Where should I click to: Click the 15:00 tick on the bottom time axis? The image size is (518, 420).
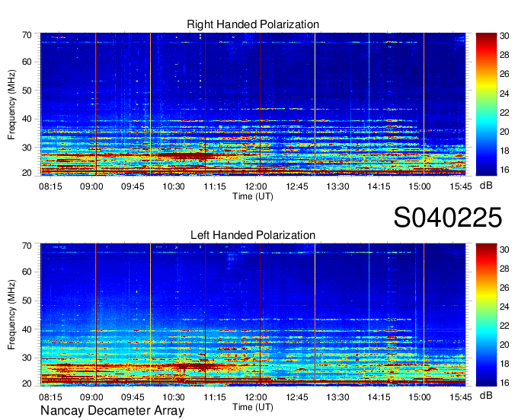(420, 397)
